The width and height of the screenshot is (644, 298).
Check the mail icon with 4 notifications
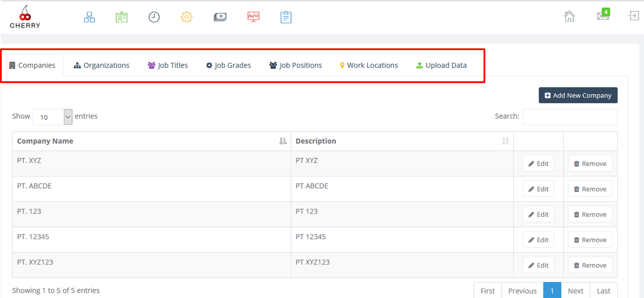603,17
